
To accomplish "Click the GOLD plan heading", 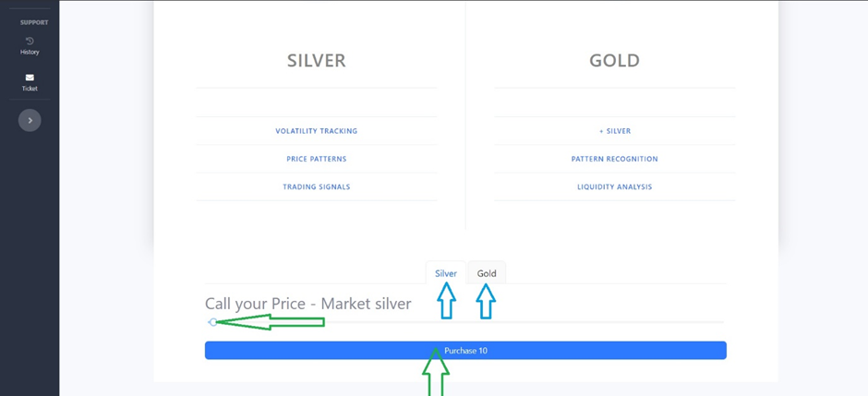I will coord(614,61).
